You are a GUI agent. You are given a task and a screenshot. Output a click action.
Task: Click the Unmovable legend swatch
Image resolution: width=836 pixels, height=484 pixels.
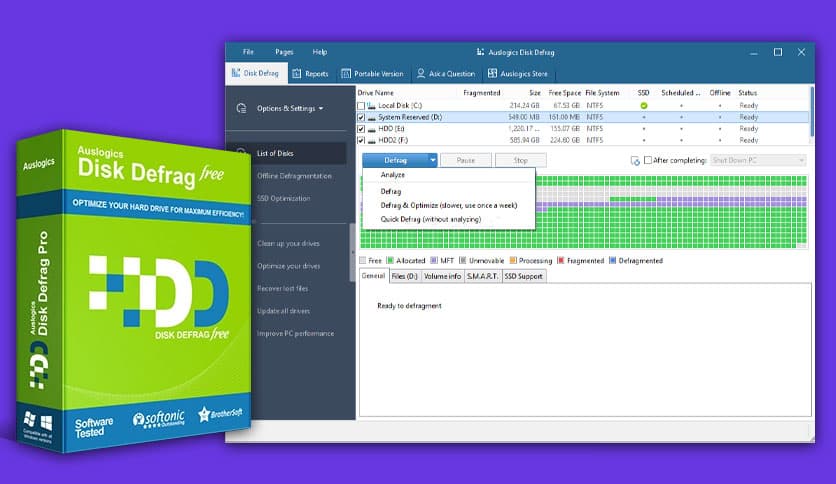(x=463, y=261)
